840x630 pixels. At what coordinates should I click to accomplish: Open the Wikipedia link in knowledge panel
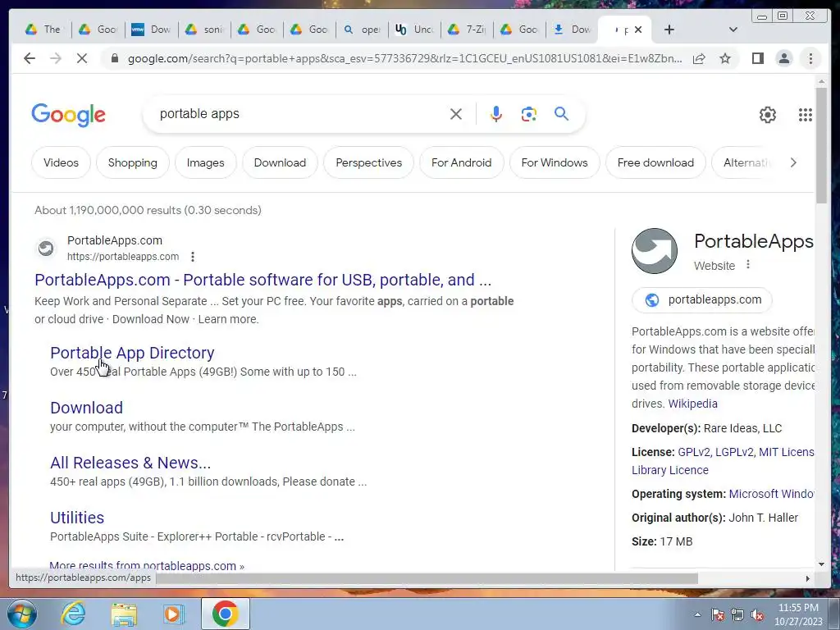(692, 404)
